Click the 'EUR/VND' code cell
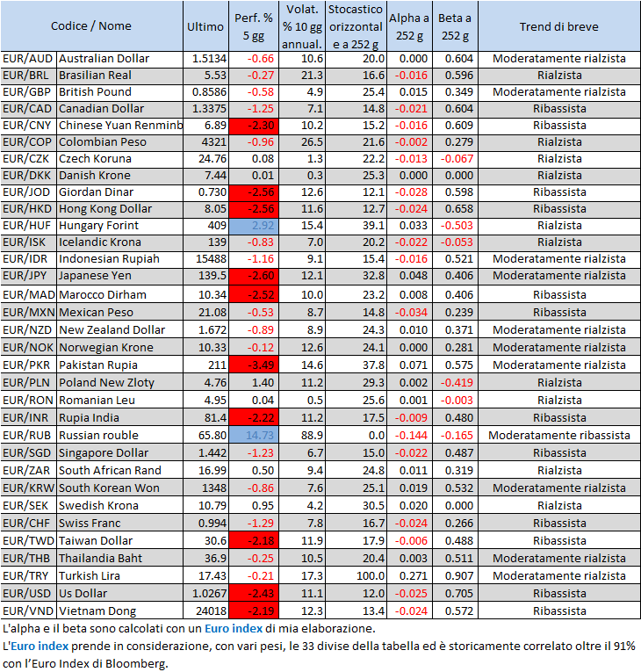Image resolution: width=641 pixels, height=672 pixels. coord(28,611)
